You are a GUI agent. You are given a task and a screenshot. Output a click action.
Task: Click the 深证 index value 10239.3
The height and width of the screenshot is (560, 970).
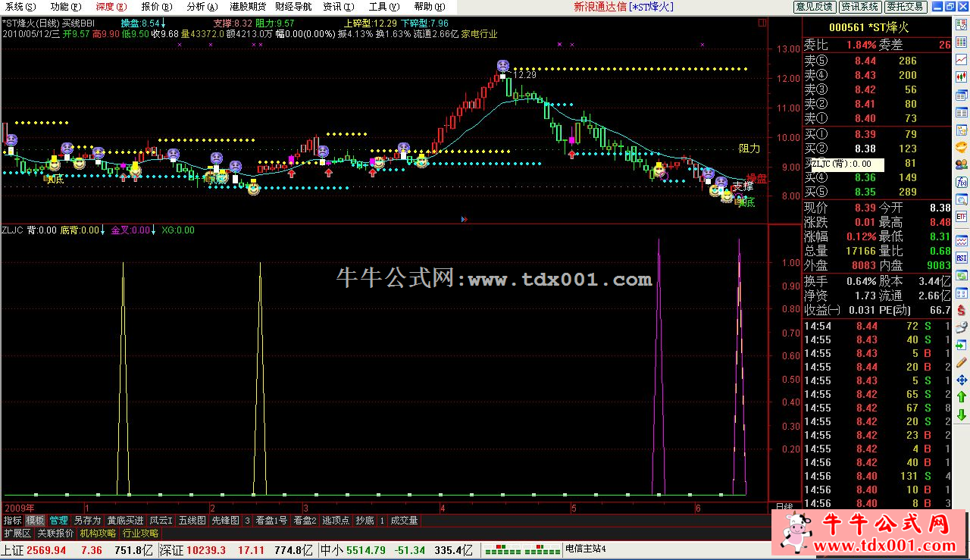click(x=206, y=550)
